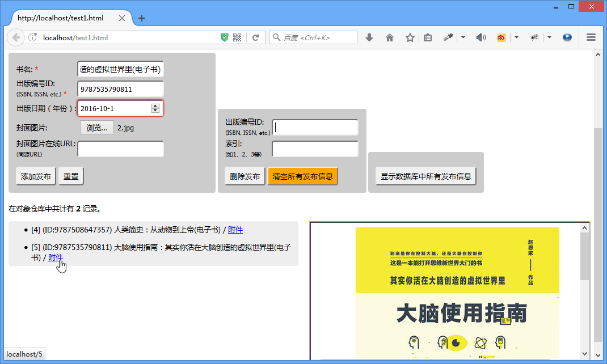The image size is (607, 364).
Task: Click the 删除发布 button
Action: tap(245, 176)
